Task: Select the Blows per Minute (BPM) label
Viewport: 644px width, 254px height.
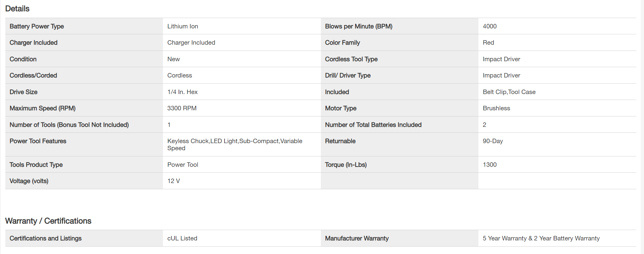Action: point(358,26)
